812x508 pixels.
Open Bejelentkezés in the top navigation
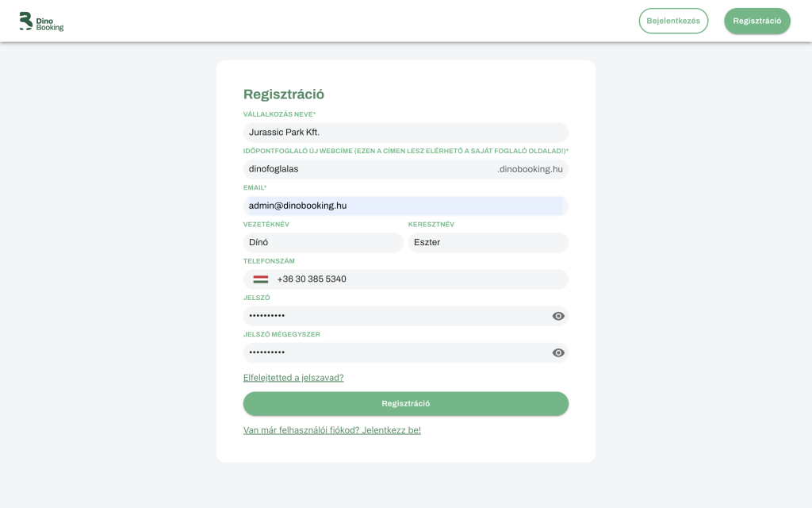point(673,21)
